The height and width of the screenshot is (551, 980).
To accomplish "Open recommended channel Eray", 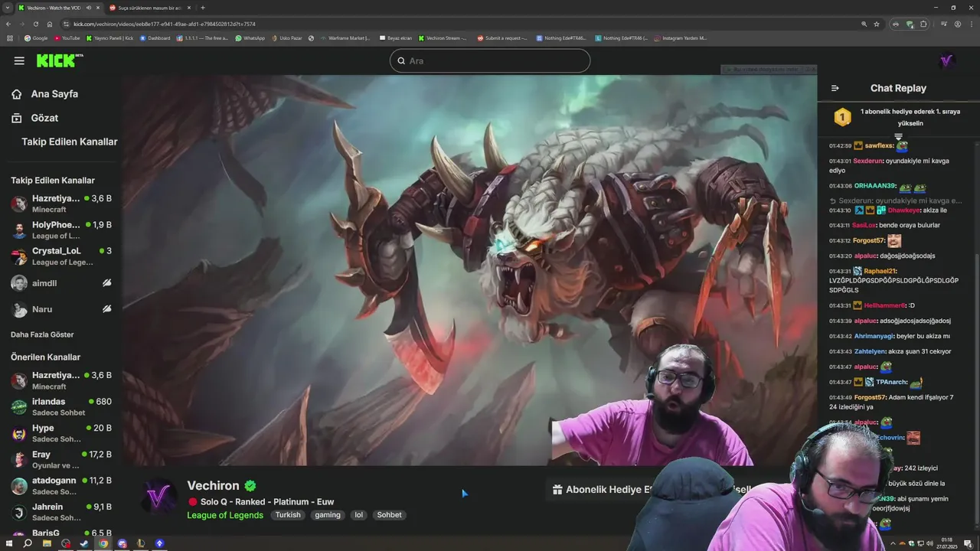I will tap(61, 459).
